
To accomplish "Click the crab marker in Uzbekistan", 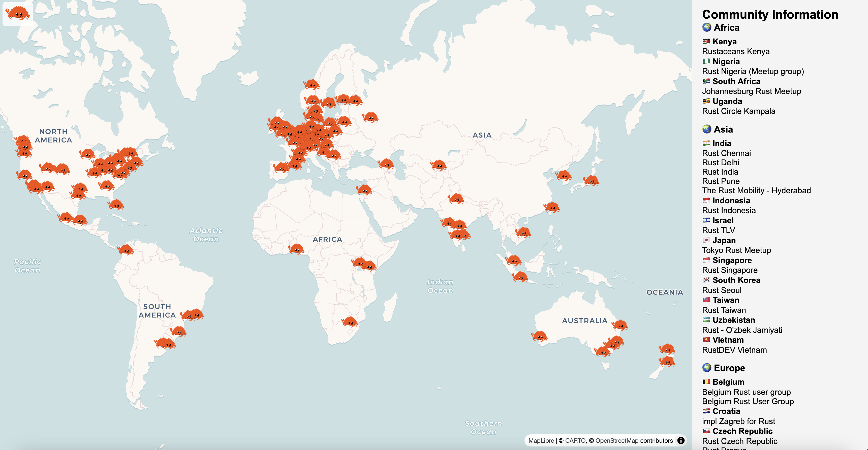I will pos(439,165).
